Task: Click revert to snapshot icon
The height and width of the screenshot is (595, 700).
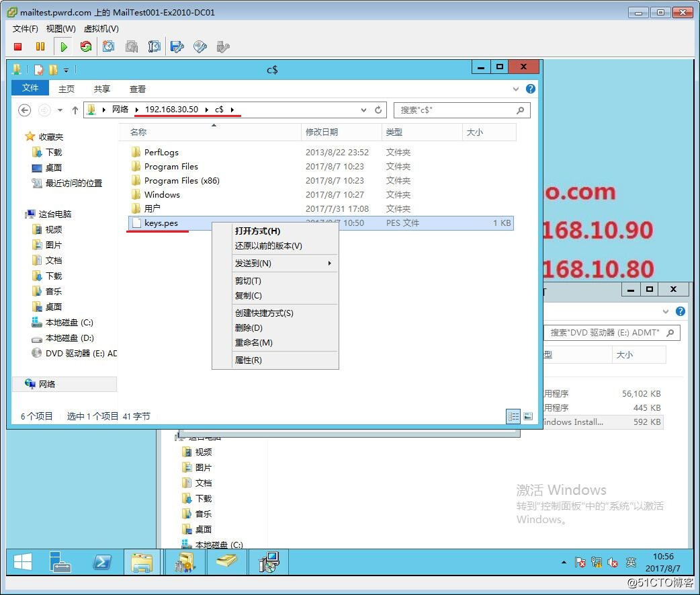Action: pyautogui.click(x=132, y=46)
